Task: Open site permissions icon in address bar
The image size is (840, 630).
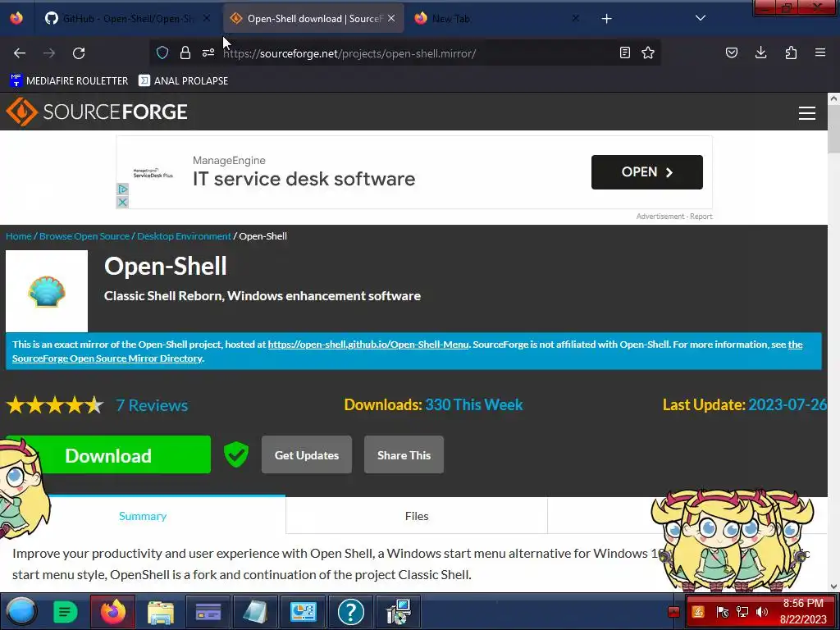Action: point(208,52)
